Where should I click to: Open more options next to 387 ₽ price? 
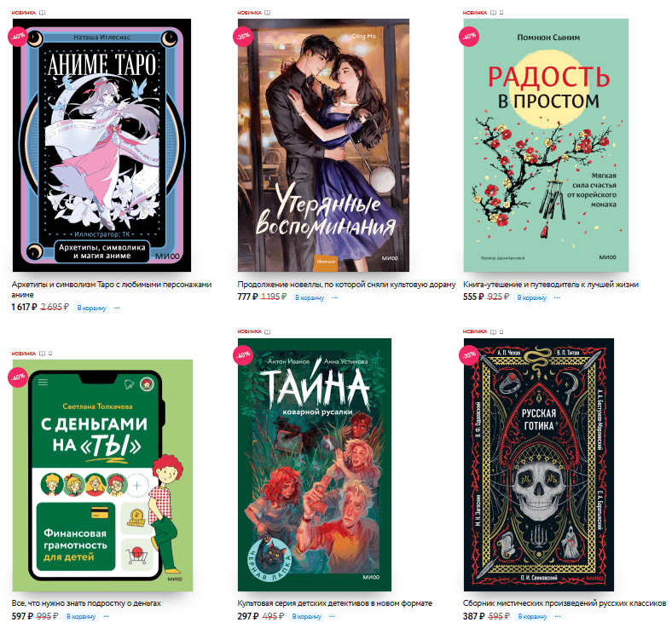558,616
